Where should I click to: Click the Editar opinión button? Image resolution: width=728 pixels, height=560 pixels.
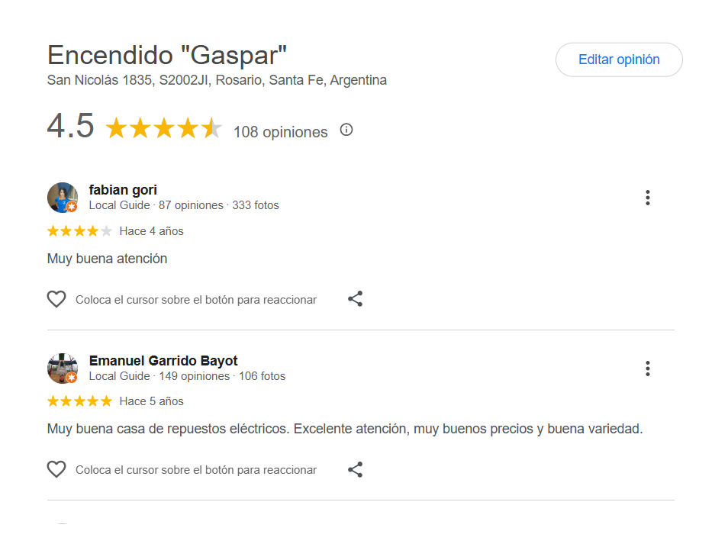[619, 60]
